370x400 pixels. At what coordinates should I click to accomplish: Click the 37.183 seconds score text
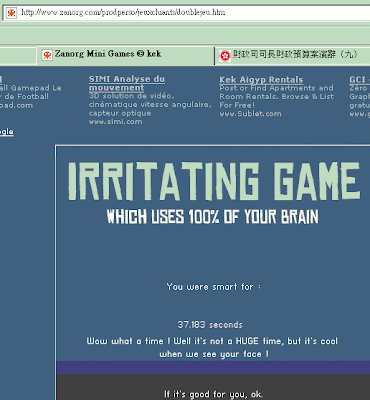point(210,325)
